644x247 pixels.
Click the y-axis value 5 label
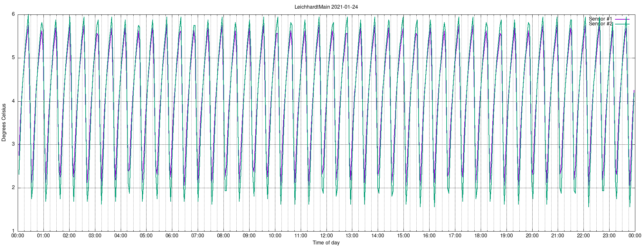coord(14,58)
